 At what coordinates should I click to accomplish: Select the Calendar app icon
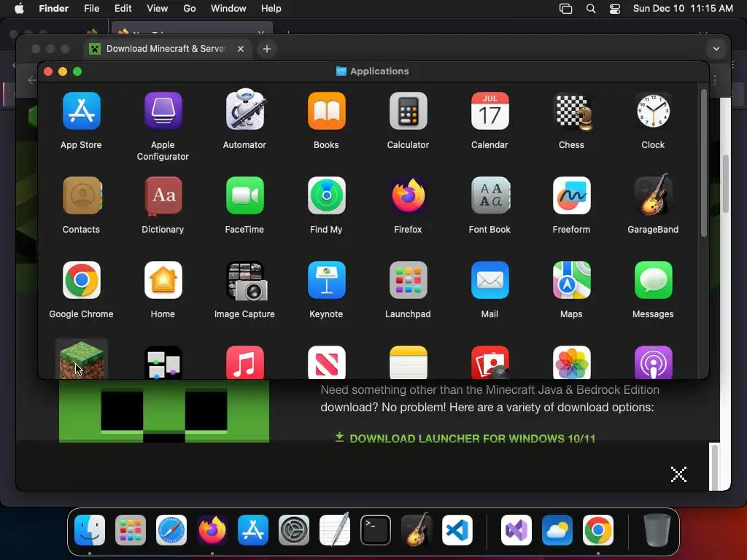click(x=489, y=111)
